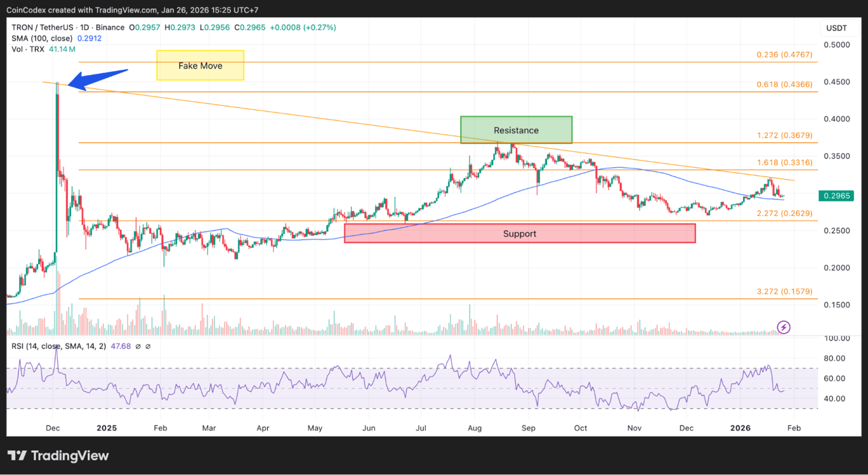Hide the RSI plot via second circle toggle
Image resolution: width=868 pixels, height=475 pixels.
149,345
